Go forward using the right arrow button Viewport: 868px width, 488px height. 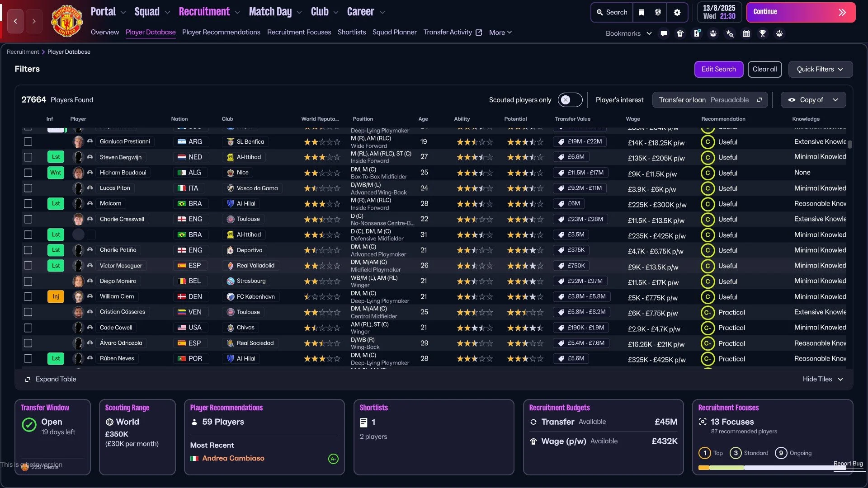pyautogui.click(x=34, y=21)
